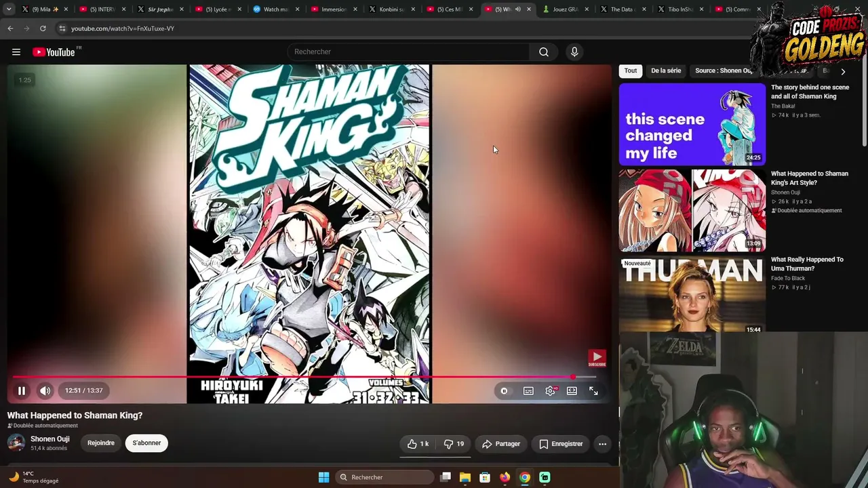
Task: Select the De la série chip
Action: tap(666, 70)
